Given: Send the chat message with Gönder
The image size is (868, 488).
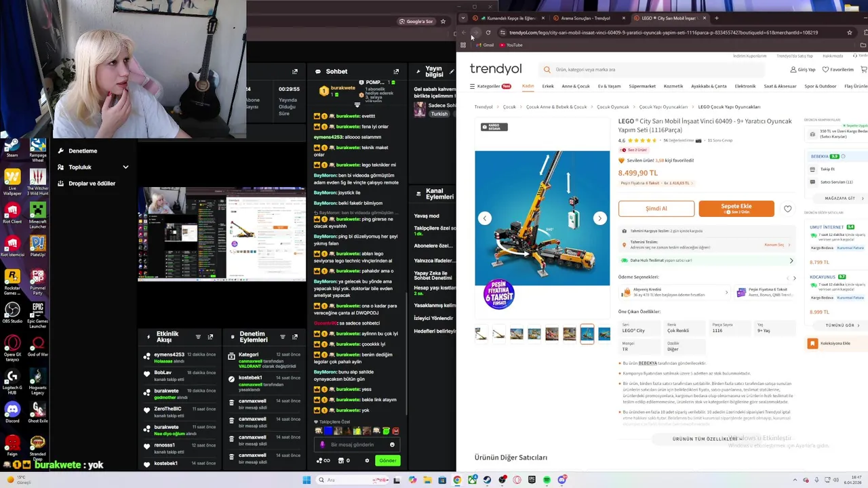Looking at the screenshot, I should coord(388,460).
